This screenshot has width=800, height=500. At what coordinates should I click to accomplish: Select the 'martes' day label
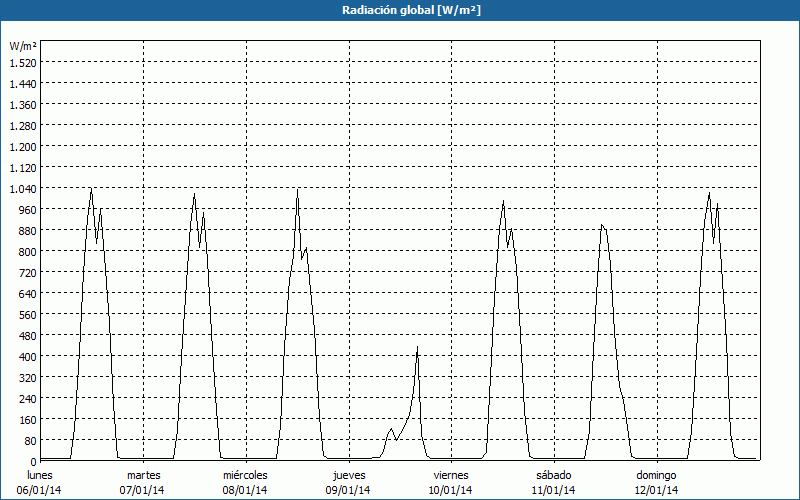click(143, 475)
